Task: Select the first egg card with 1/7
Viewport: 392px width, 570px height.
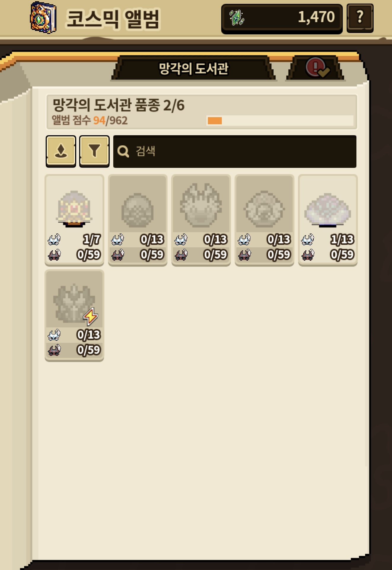Action: point(74,220)
